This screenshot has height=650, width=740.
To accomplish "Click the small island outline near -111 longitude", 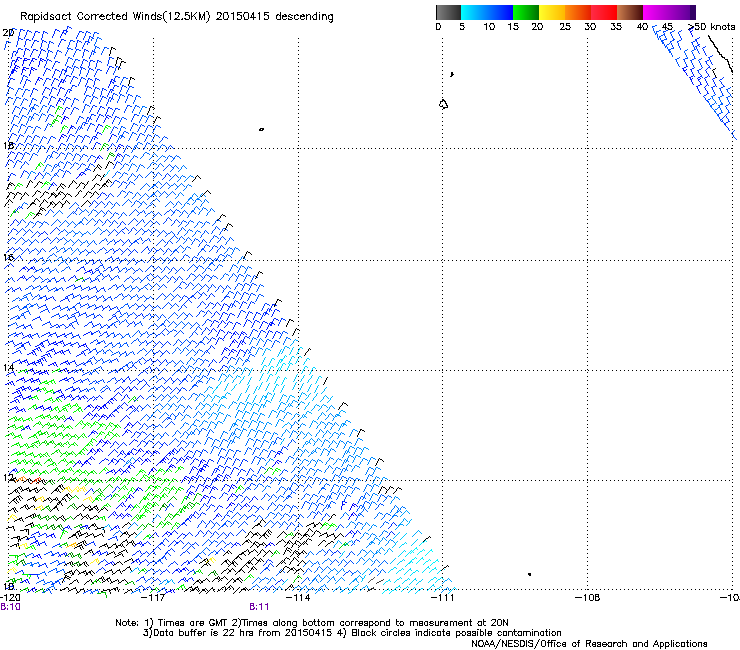I will pos(443,104).
